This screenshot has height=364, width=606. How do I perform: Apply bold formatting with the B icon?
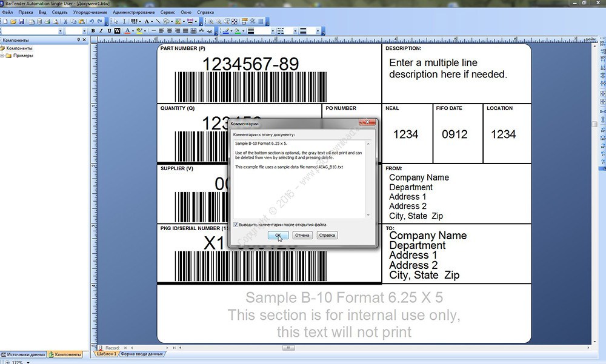tap(93, 31)
